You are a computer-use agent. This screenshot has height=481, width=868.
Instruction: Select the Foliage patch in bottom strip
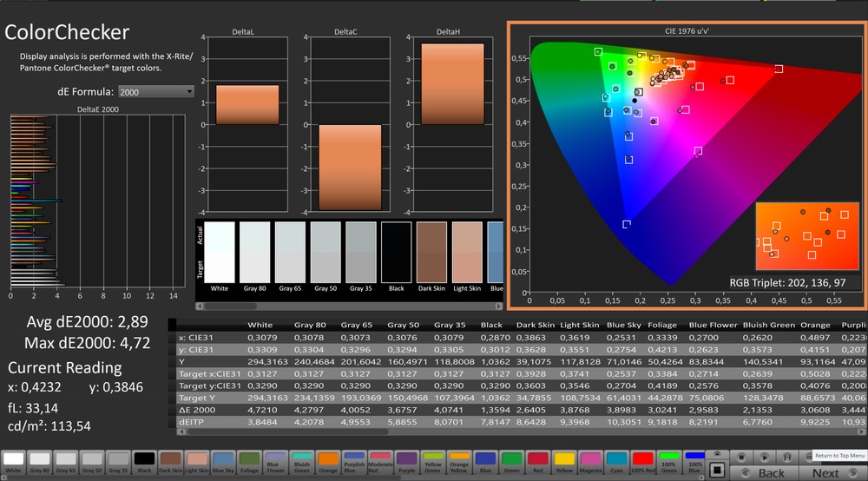[249, 462]
